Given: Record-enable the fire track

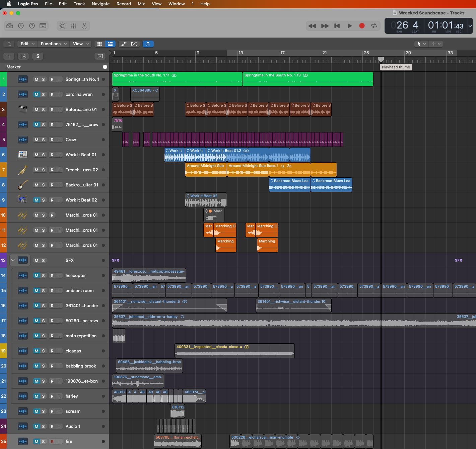Looking at the screenshot, I should pos(52,442).
